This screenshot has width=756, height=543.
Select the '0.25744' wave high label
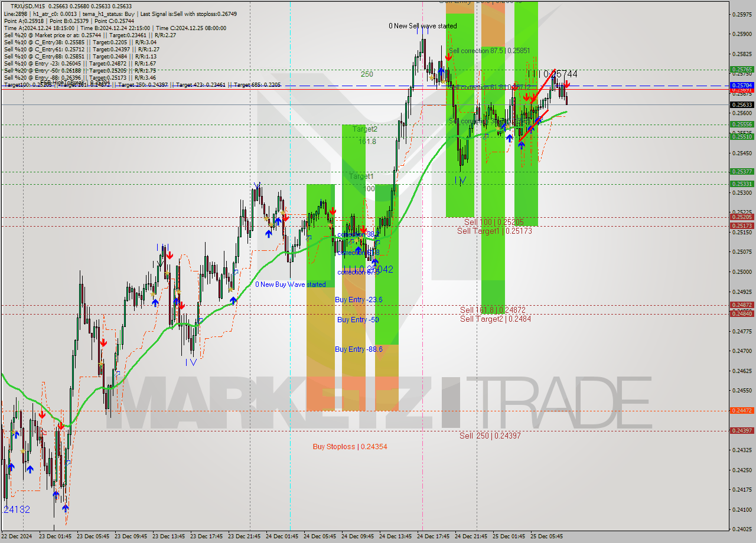[560, 74]
